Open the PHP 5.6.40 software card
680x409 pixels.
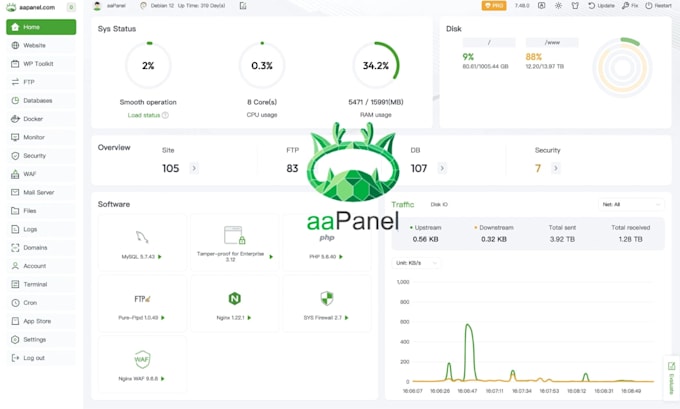[327, 243]
